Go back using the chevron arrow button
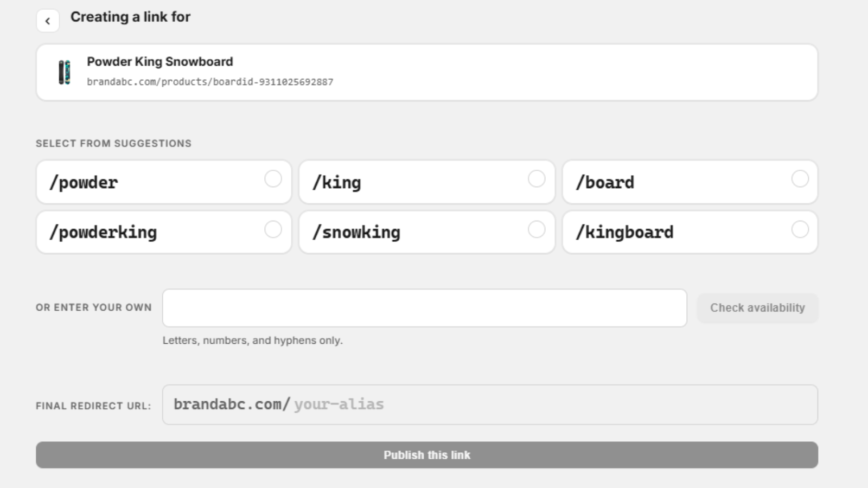Image resolution: width=868 pixels, height=488 pixels. pyautogui.click(x=48, y=21)
